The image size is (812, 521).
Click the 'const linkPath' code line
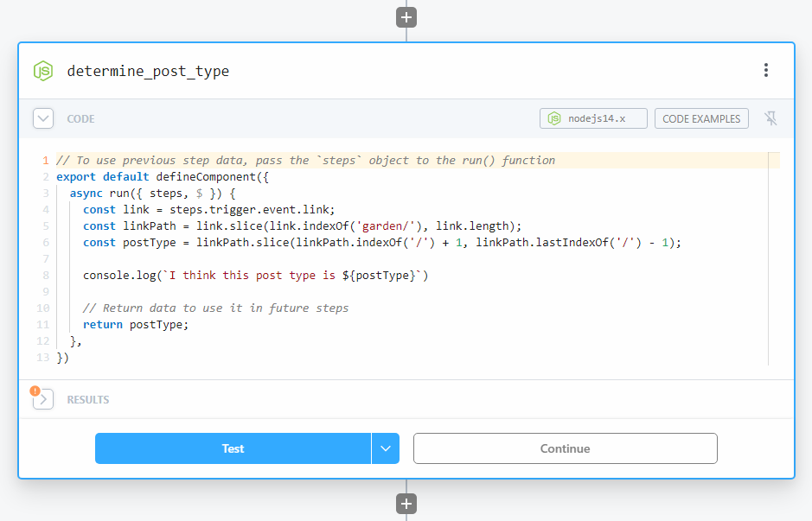[x=303, y=226]
